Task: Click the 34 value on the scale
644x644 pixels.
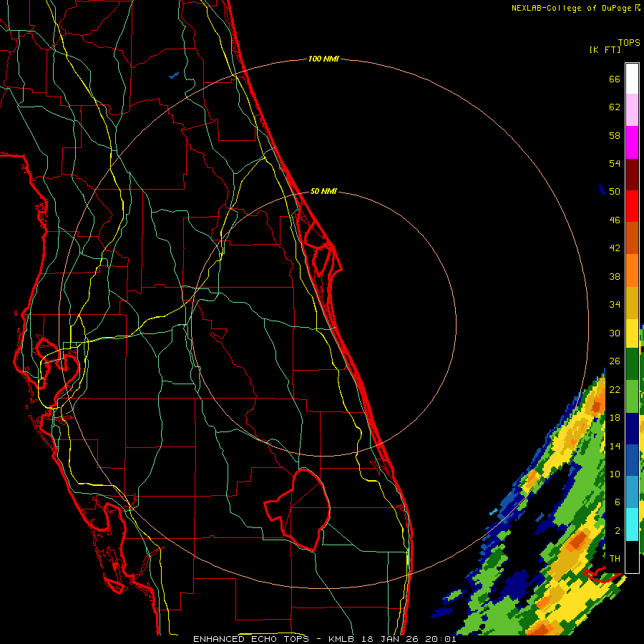Action: click(x=615, y=304)
